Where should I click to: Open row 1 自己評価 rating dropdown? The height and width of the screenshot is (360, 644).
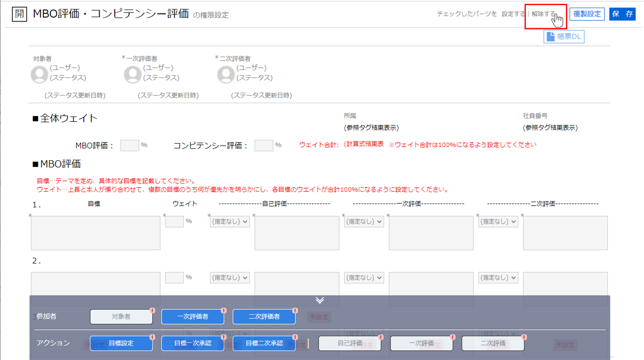(229, 222)
